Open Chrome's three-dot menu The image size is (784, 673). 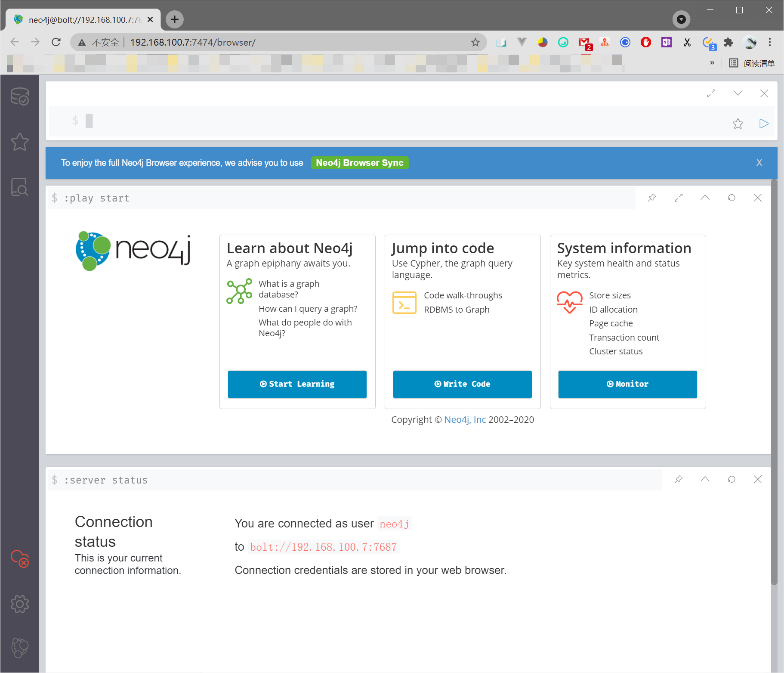click(770, 42)
